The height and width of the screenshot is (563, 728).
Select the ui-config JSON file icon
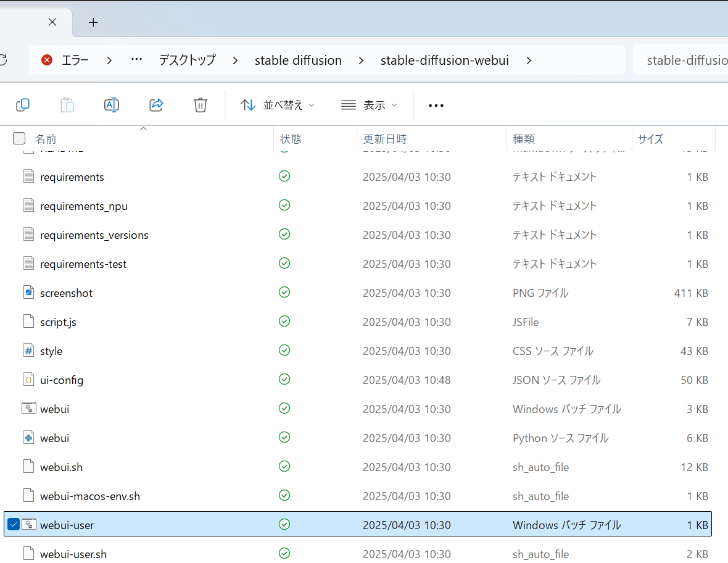click(29, 379)
